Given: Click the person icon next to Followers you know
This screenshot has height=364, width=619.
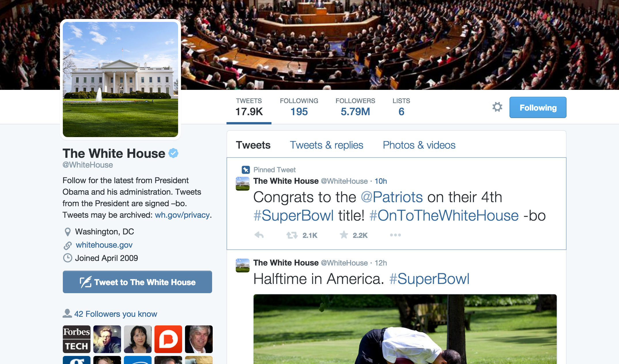Looking at the screenshot, I should pyautogui.click(x=67, y=313).
